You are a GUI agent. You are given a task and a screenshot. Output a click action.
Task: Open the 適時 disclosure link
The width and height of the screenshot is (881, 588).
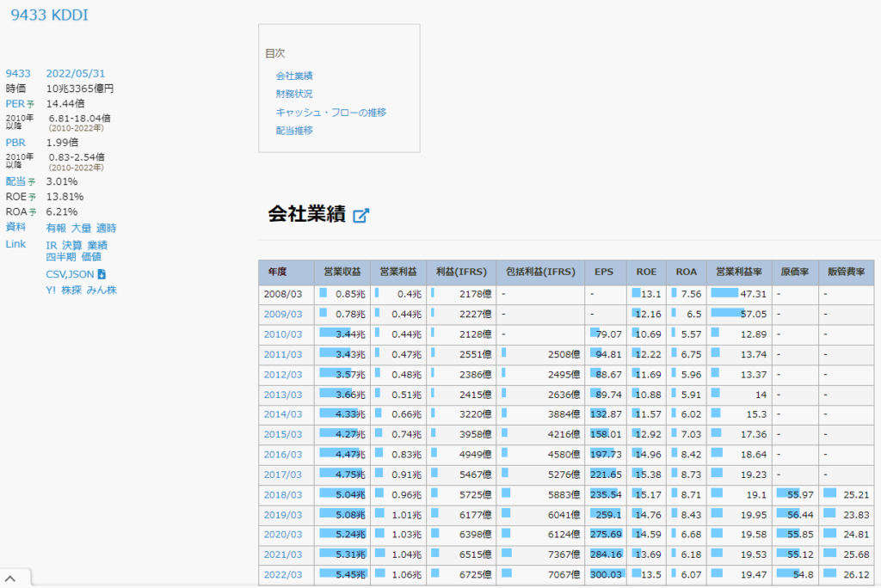[106, 228]
